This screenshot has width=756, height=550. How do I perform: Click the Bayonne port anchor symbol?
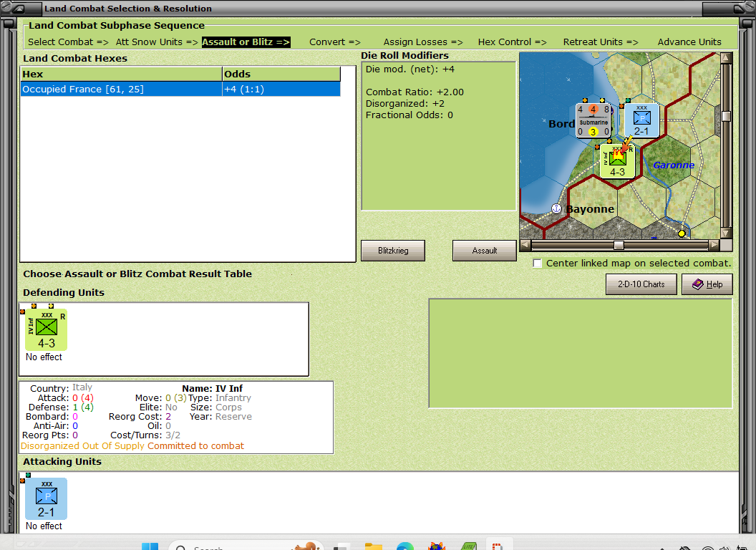[x=556, y=208]
